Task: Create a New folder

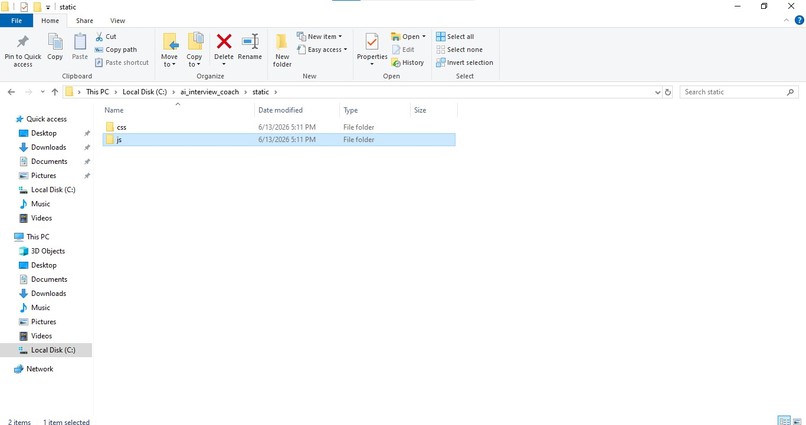Action: (x=282, y=50)
